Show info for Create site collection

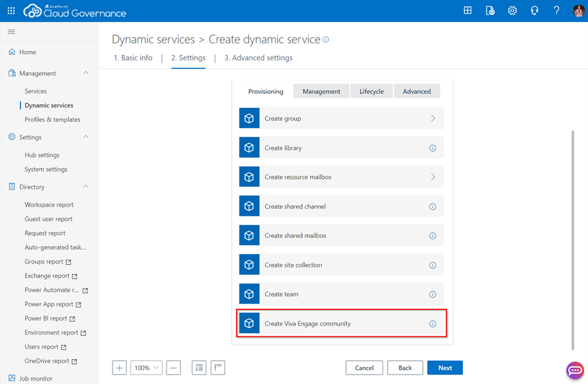pyautogui.click(x=433, y=265)
